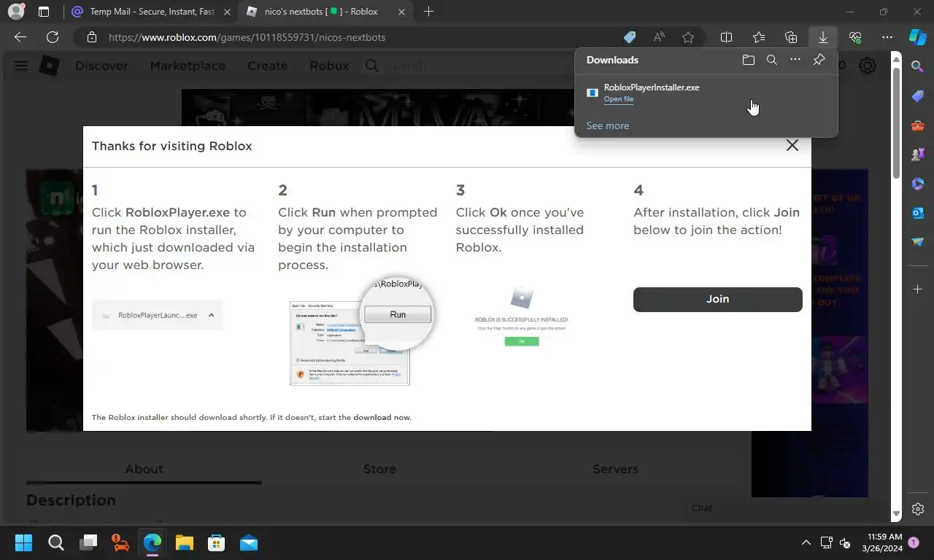Close the Temp Mail tab
934x560 pixels.
pos(226,12)
